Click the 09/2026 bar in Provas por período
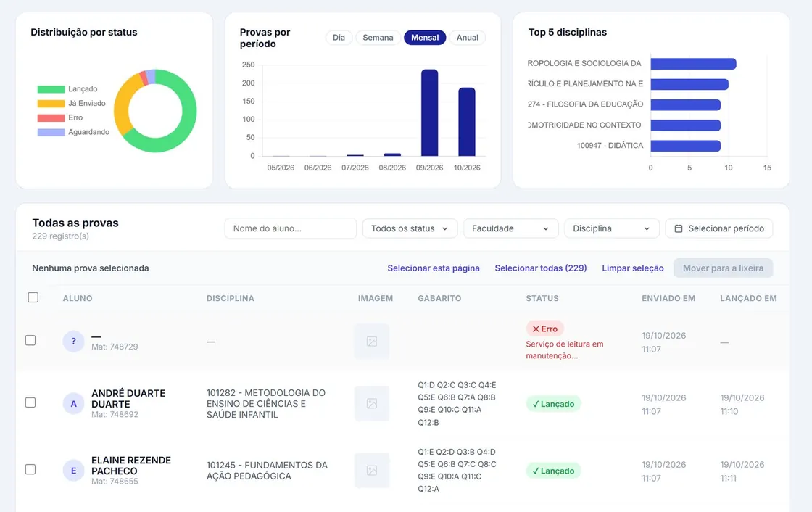The width and height of the screenshot is (812, 512). coord(429,112)
